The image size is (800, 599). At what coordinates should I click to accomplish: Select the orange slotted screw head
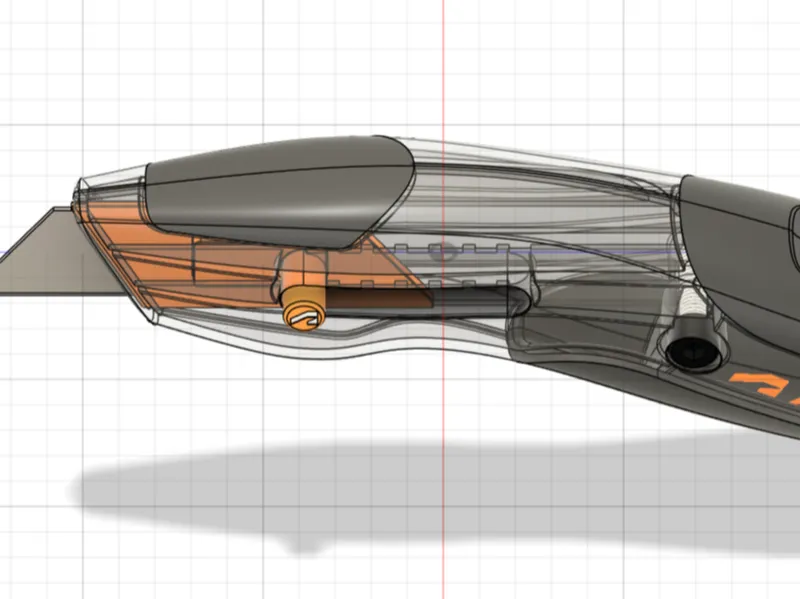pyautogui.click(x=305, y=315)
